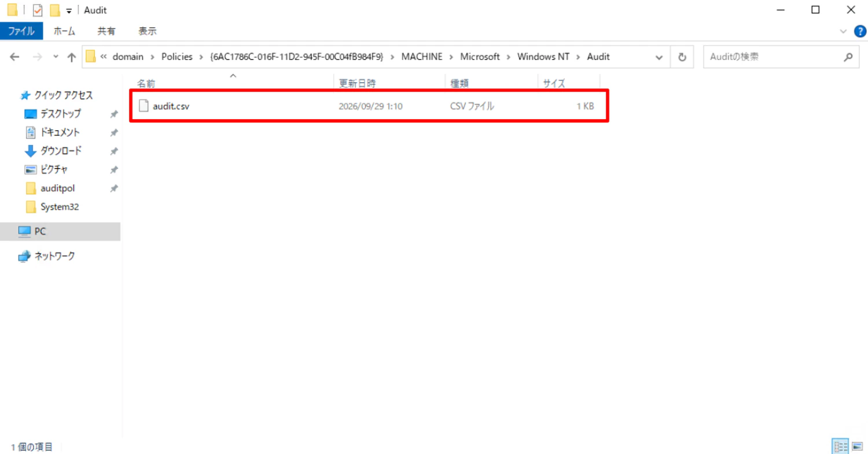Sort by the 更新日時 column header
Screen dimensions: 868x454
click(x=358, y=84)
